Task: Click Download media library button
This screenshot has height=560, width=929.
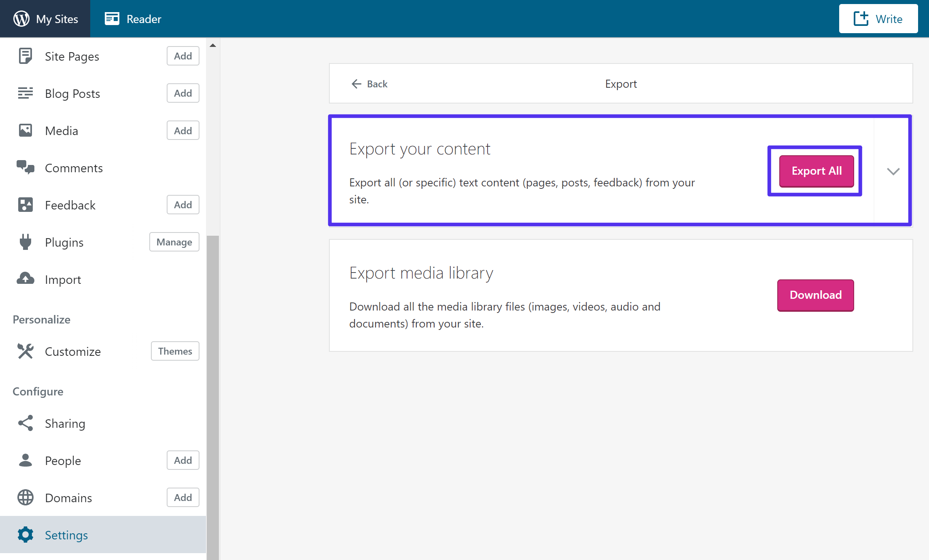Action: click(816, 295)
